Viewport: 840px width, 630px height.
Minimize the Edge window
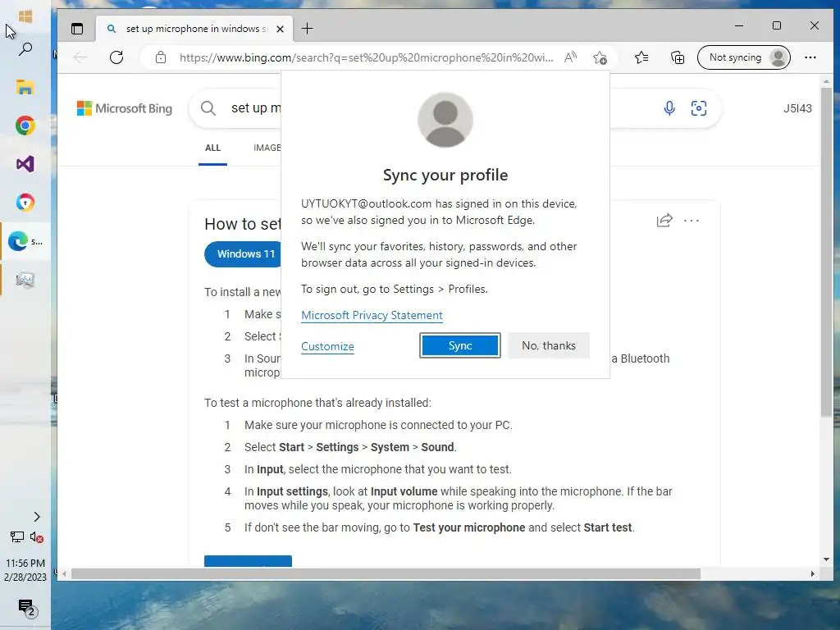(739, 25)
